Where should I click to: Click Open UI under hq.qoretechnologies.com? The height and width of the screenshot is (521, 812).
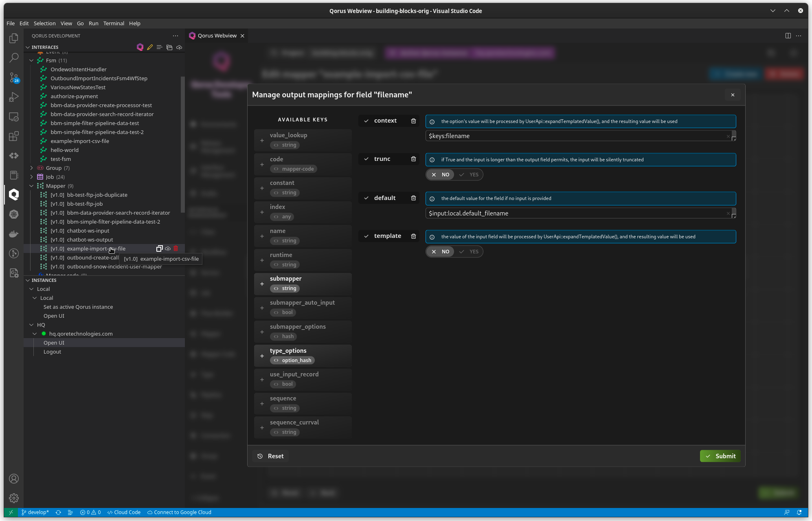click(54, 343)
